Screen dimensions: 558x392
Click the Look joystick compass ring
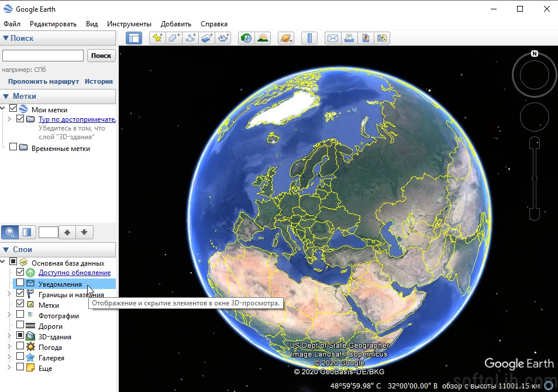[534, 75]
